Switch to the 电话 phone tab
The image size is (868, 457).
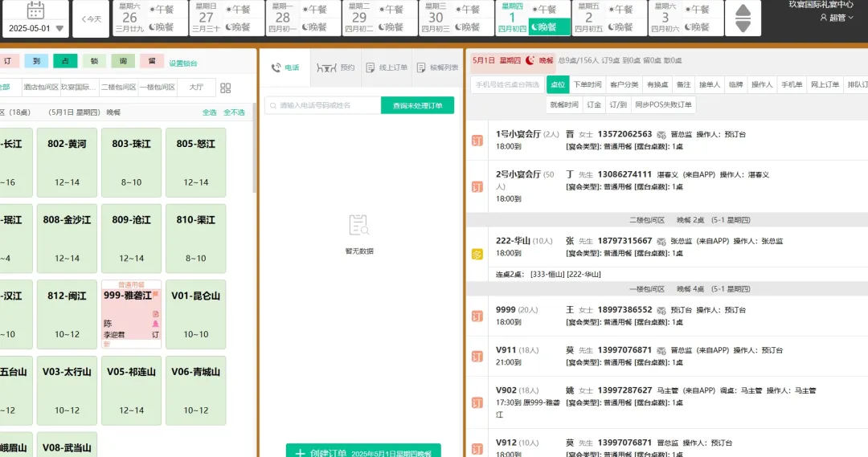coord(285,68)
